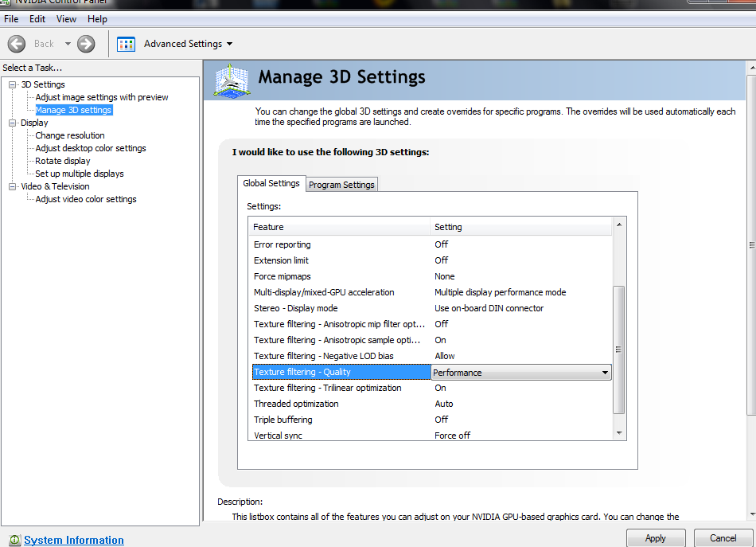Open the Texture filtering Quality Performance dropdown

tap(520, 373)
